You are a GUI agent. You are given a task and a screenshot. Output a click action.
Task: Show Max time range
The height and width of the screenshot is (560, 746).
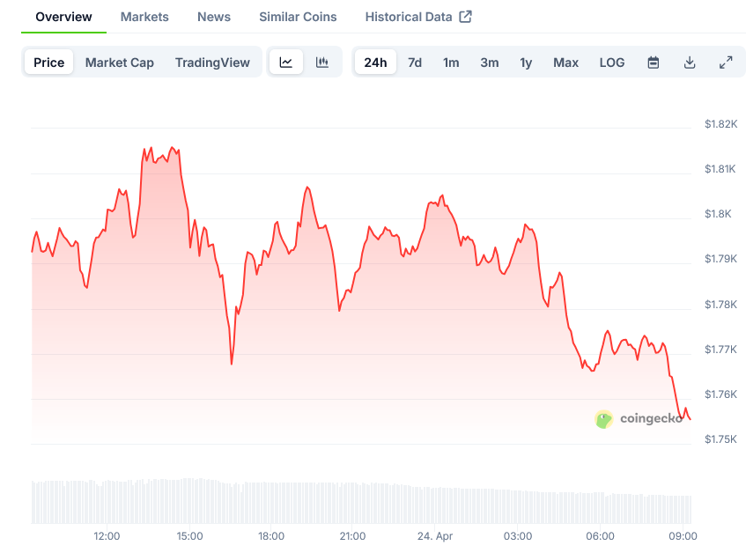click(565, 63)
